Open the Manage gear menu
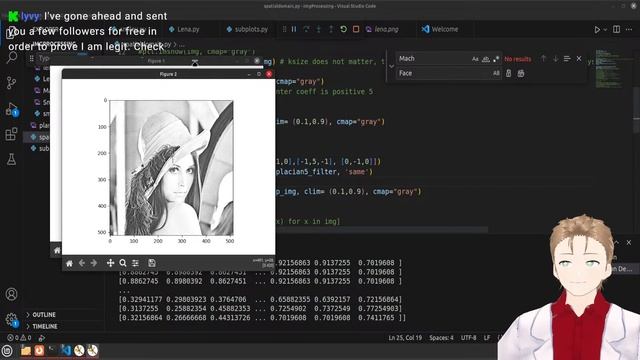The width and height of the screenshot is (640, 360). click(11, 320)
